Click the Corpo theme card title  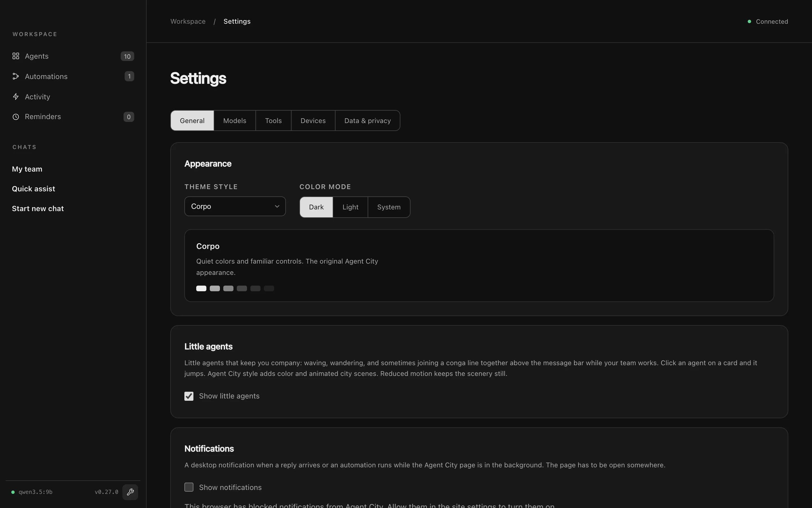pyautogui.click(x=208, y=246)
